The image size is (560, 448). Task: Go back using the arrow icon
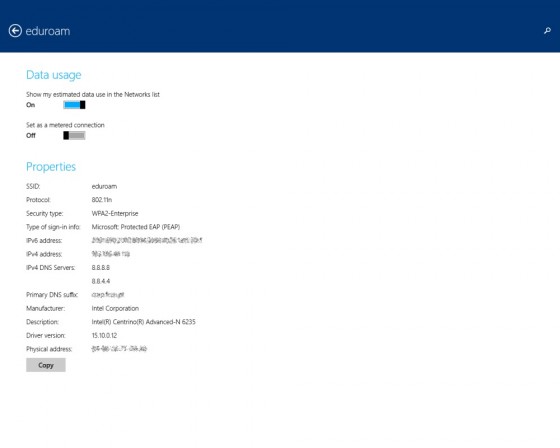(x=15, y=31)
